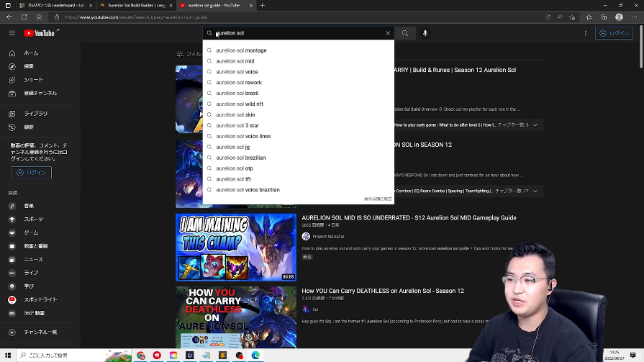Select suggestion aurelion sol tft
The width and height of the screenshot is (644, 362).
[x=298, y=179]
